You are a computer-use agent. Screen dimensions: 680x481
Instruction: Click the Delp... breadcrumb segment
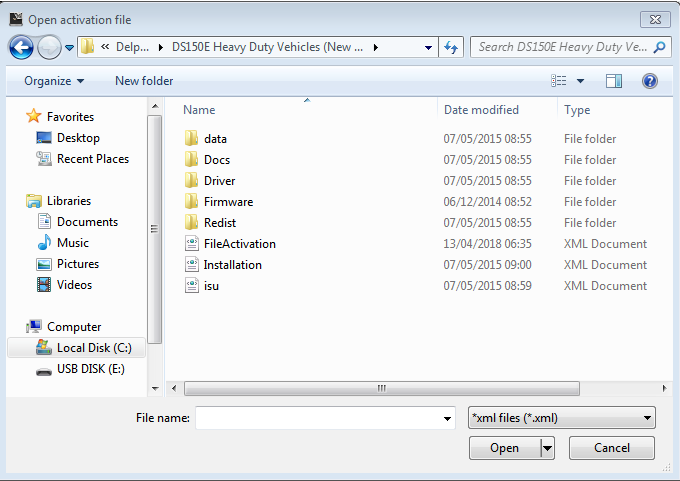(132, 47)
